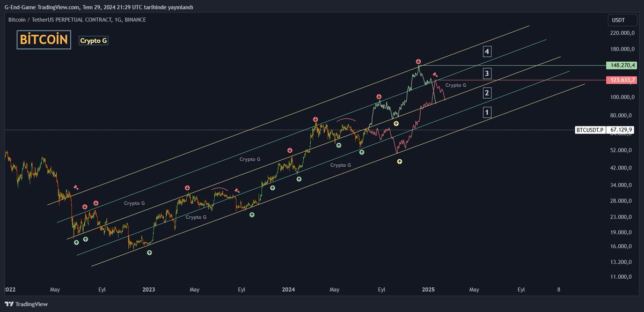Viewport: 644px width, 312px height.
Task: Select the green 148.270,4 price label
Action: pyautogui.click(x=622, y=65)
